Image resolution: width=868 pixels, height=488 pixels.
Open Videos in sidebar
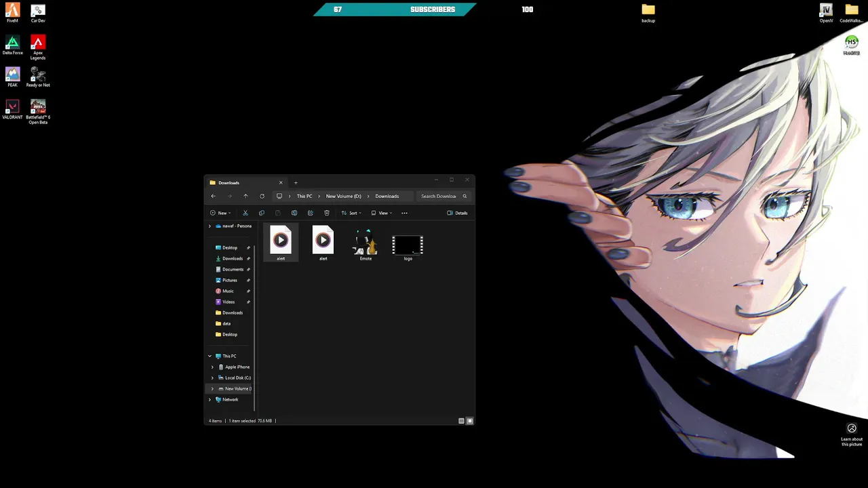[230, 302]
